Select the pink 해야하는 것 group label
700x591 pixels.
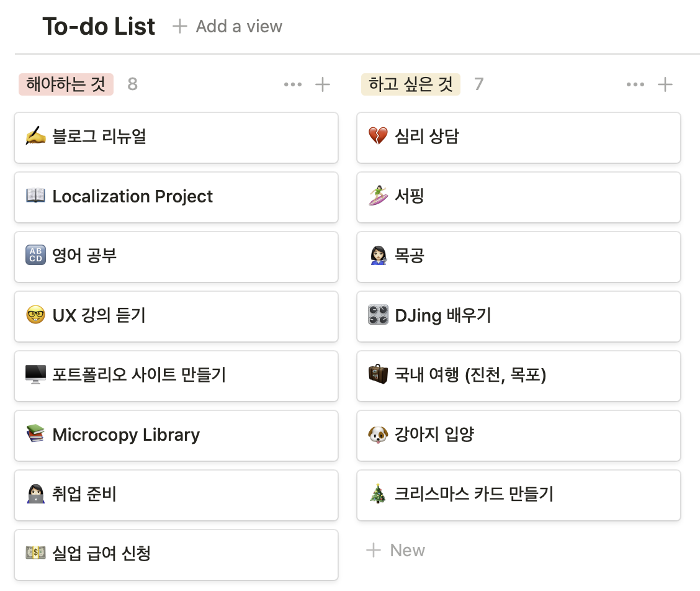(x=66, y=84)
